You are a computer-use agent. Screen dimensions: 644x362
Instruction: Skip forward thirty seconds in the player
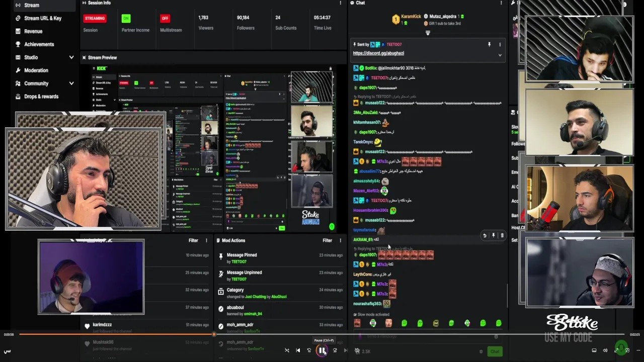335,350
